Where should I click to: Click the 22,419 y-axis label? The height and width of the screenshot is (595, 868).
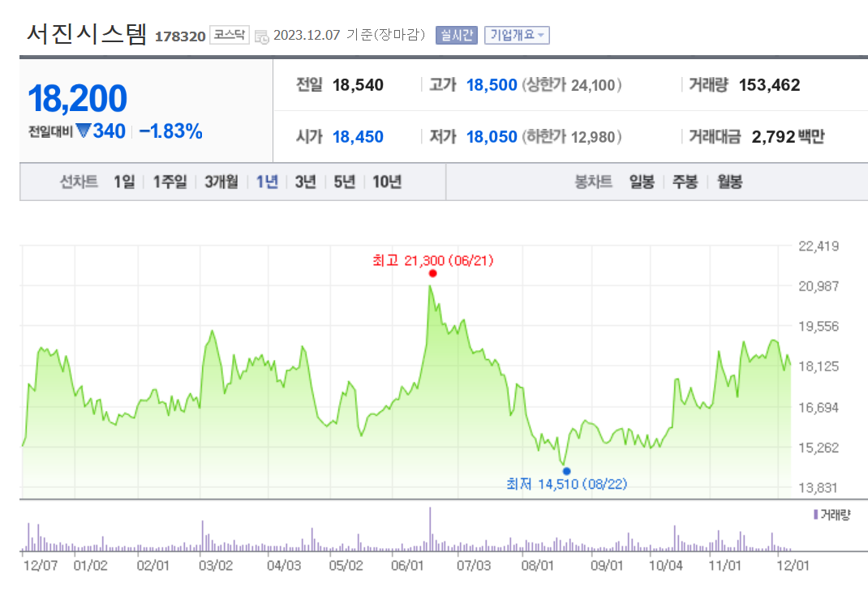click(819, 246)
